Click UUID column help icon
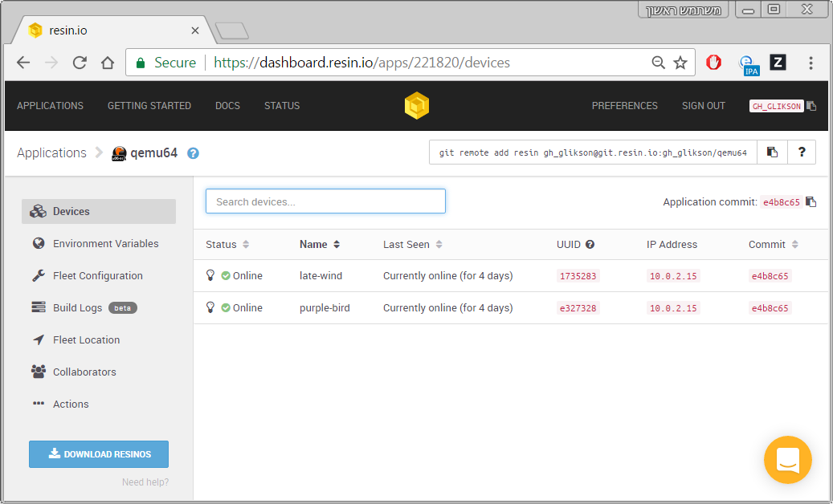 tap(590, 245)
